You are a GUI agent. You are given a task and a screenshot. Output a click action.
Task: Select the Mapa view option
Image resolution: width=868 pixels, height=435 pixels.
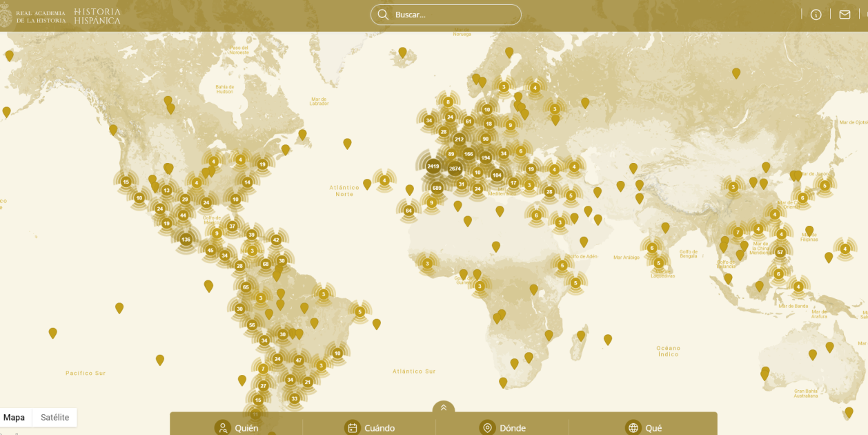coord(14,417)
